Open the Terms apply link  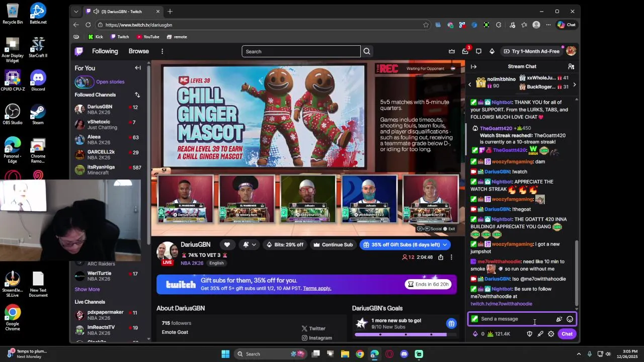point(317,288)
